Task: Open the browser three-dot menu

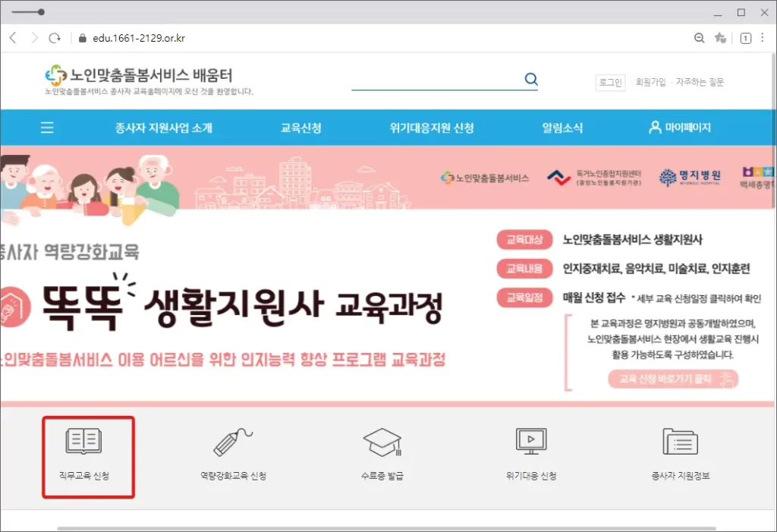Action: pos(765,38)
